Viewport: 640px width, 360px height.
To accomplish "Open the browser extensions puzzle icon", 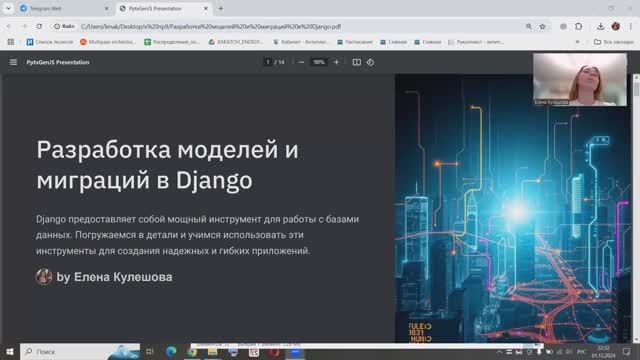I will [x=578, y=27].
